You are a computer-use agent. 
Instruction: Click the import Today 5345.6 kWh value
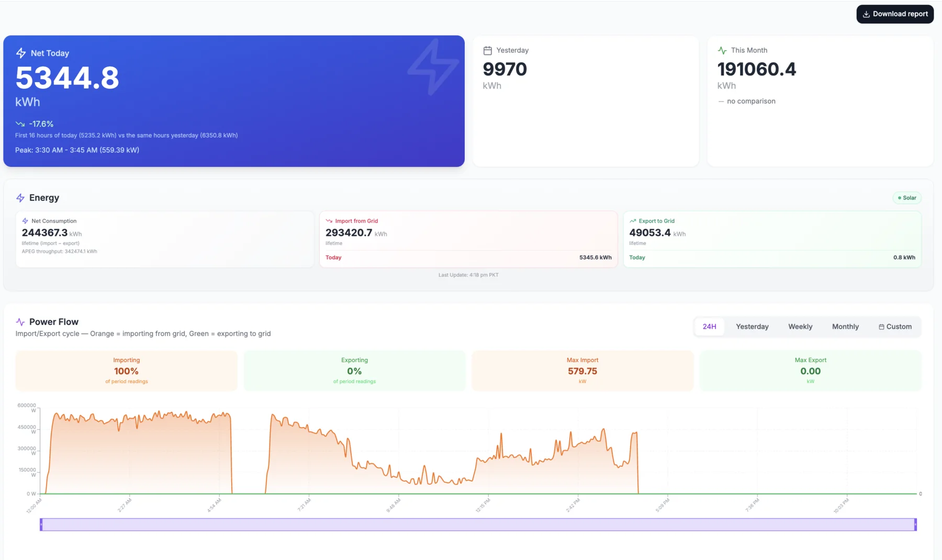(x=596, y=257)
